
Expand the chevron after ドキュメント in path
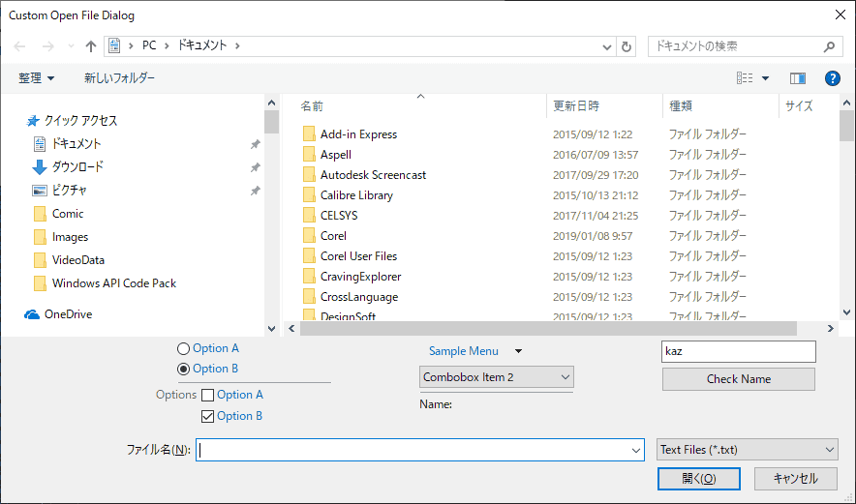[237, 45]
